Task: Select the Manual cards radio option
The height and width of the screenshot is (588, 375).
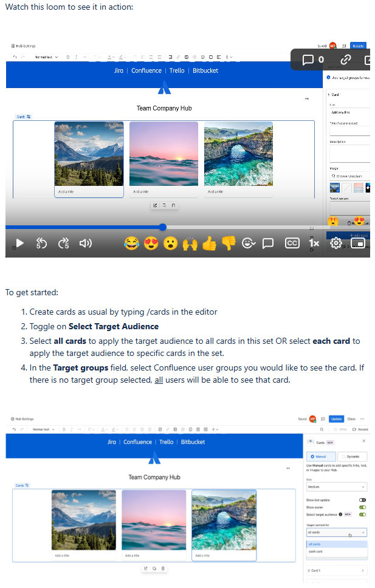Action: [x=321, y=457]
